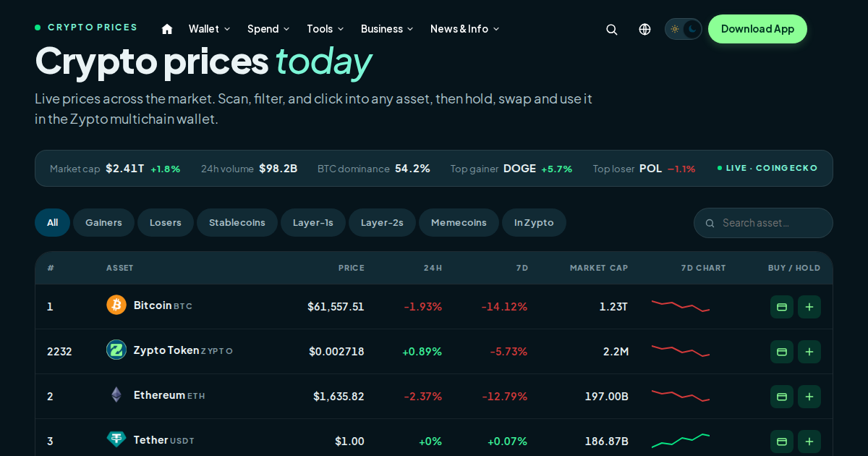Click Bitcoin price $61,557.51
This screenshot has height=456, width=868.
(x=336, y=307)
